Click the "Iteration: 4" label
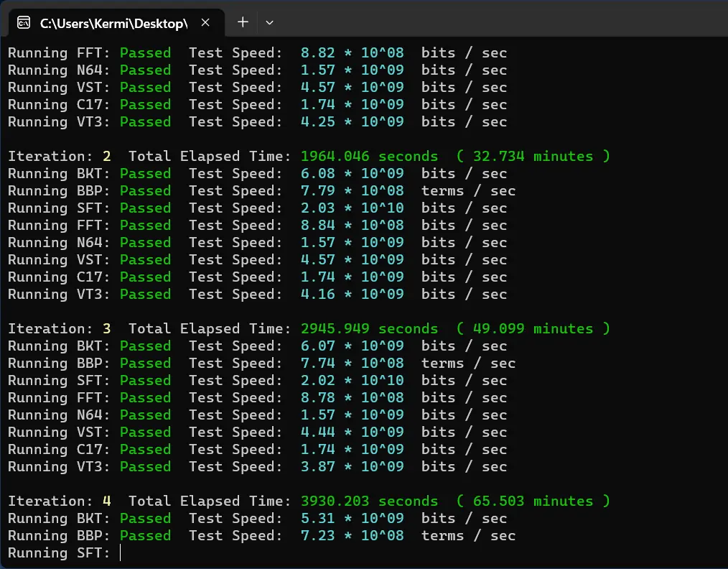Image resolution: width=728 pixels, height=569 pixels. (60, 501)
